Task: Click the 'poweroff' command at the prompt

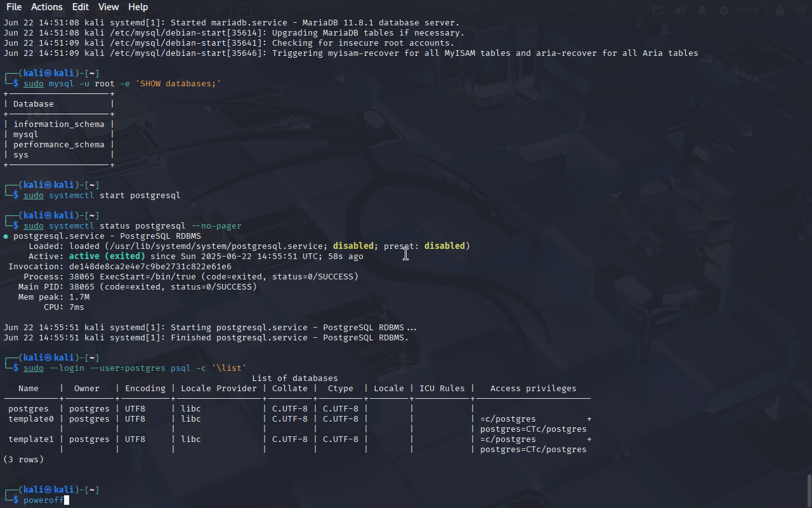Action: (44, 500)
